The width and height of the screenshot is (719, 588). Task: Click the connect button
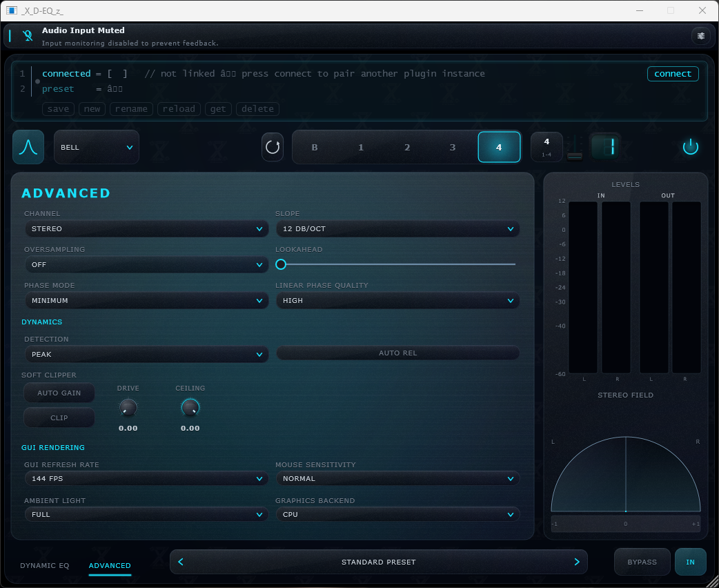[673, 74]
